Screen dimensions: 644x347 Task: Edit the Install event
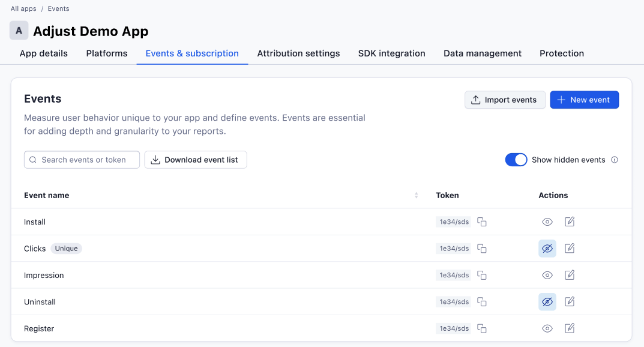tap(570, 222)
